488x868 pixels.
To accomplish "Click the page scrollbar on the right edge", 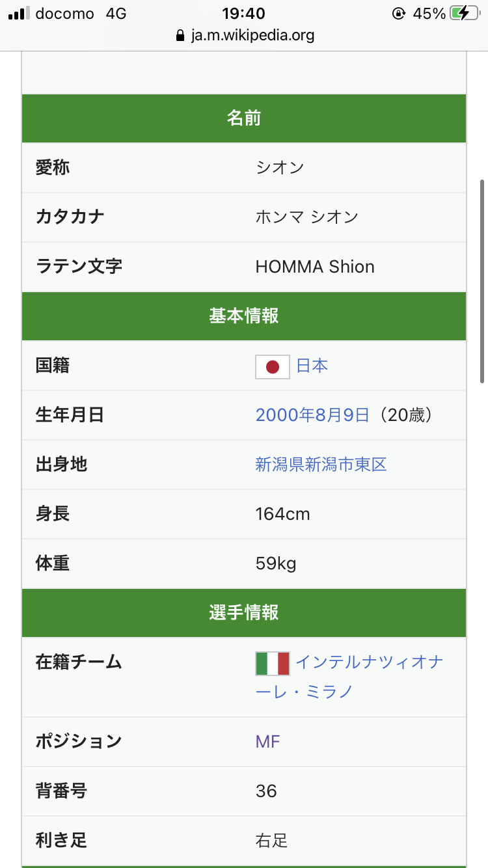I will click(x=482, y=280).
